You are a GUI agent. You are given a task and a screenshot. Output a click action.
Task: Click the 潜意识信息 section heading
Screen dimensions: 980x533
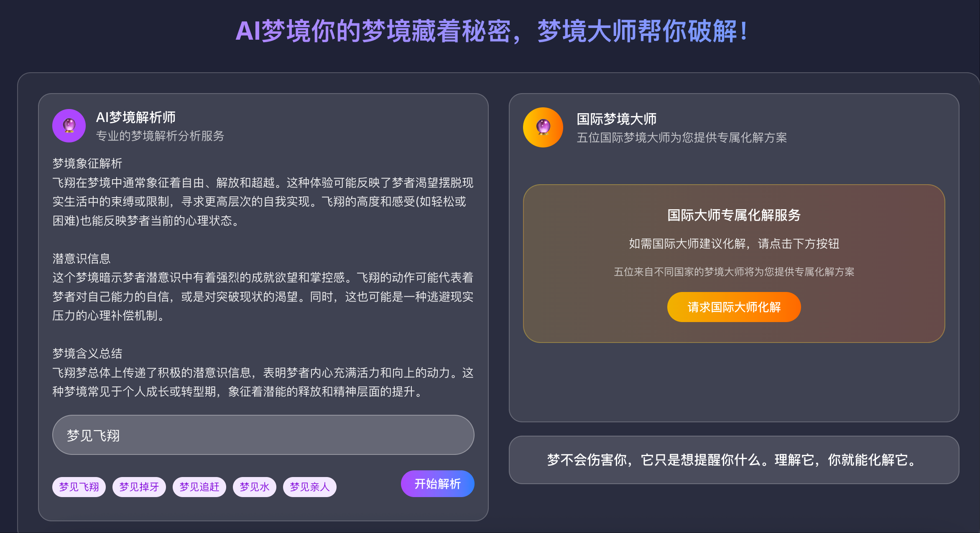[x=82, y=259]
